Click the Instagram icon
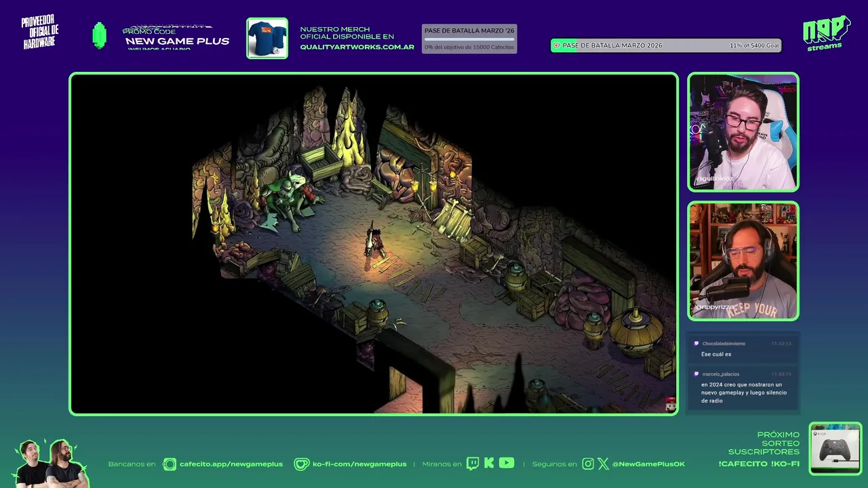This screenshot has height=488, width=868. point(588,464)
